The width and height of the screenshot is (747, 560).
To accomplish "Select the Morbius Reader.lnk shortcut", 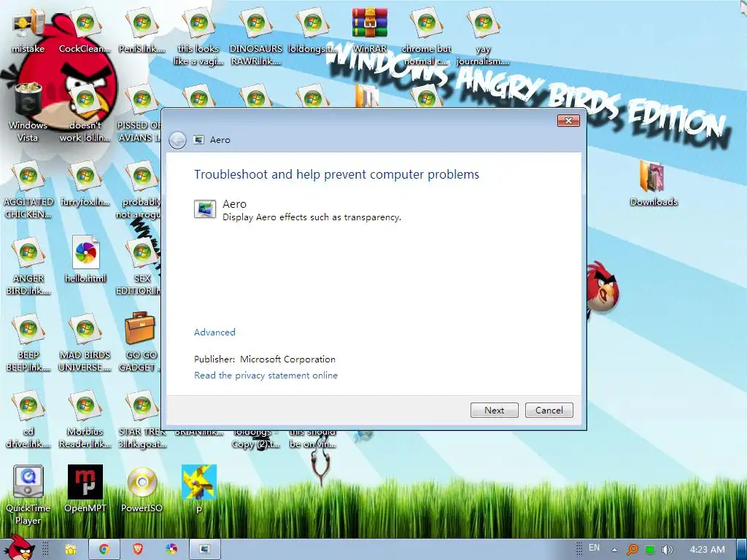I will point(85,419).
